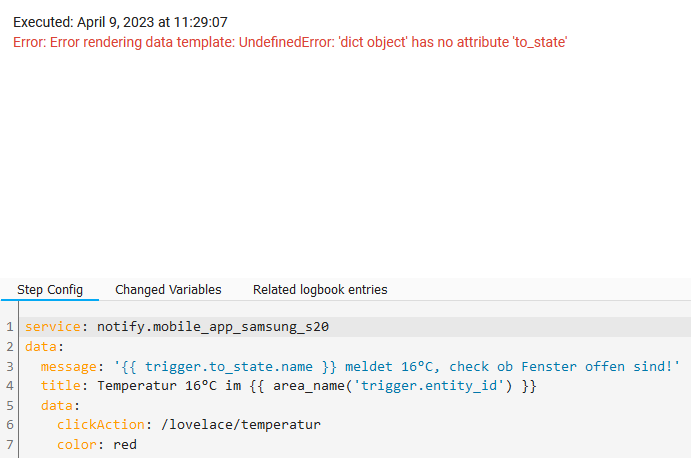Click the color value 'red'

click(x=125, y=444)
